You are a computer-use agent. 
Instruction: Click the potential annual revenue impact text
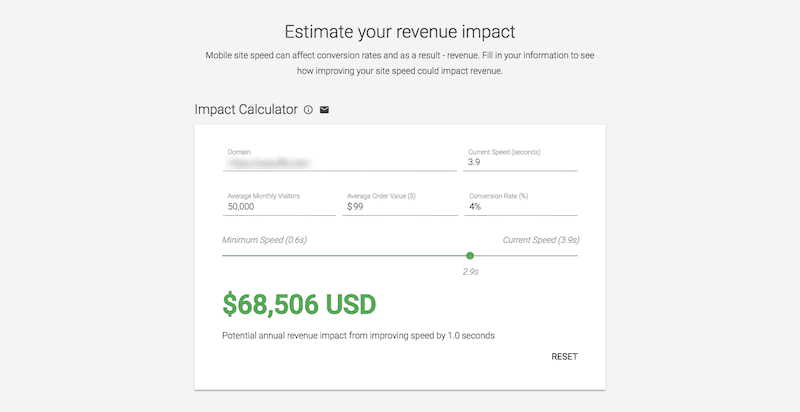click(x=358, y=336)
